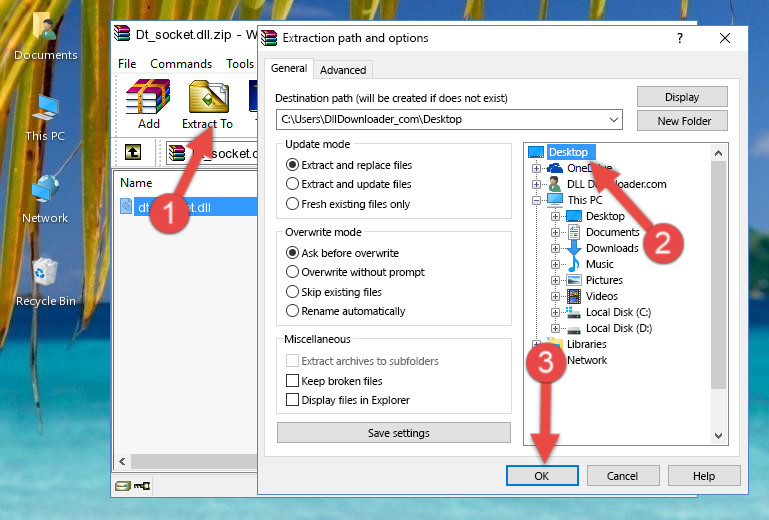This screenshot has width=769, height=520.
Task: Select Libraries in the folder tree
Action: (587, 344)
